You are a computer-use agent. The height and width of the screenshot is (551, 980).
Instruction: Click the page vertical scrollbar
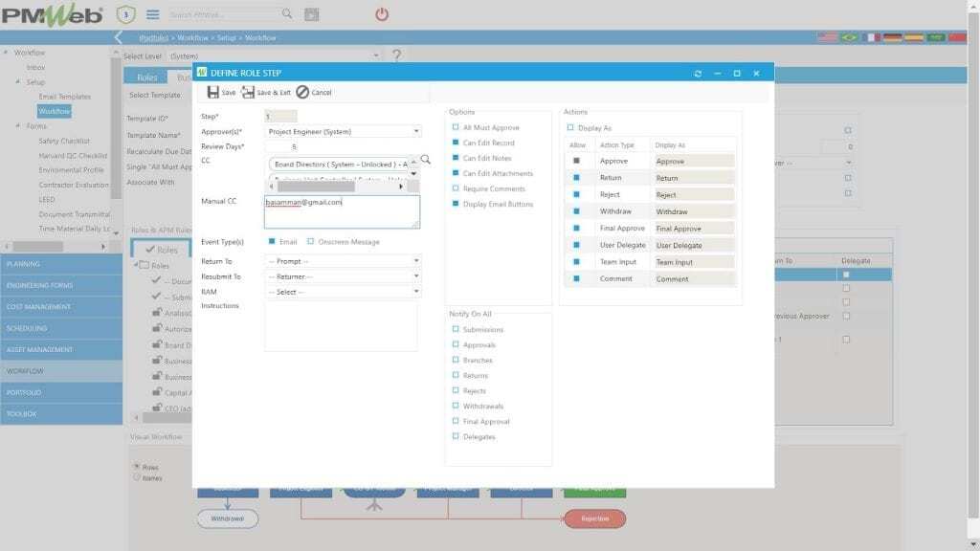(x=973, y=266)
